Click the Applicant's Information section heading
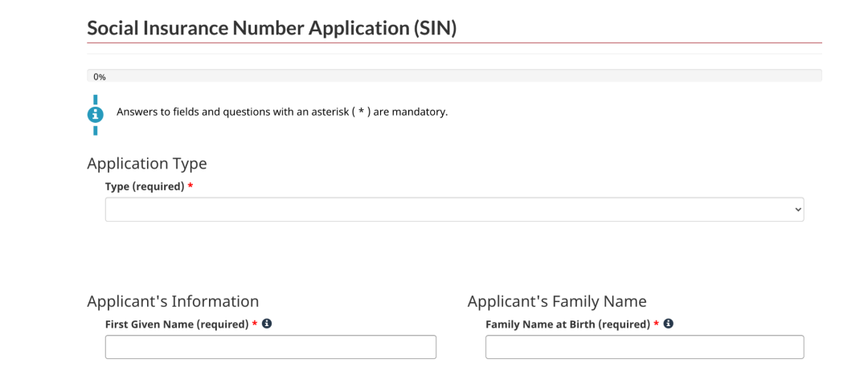This screenshot has width=868, height=371. [173, 301]
